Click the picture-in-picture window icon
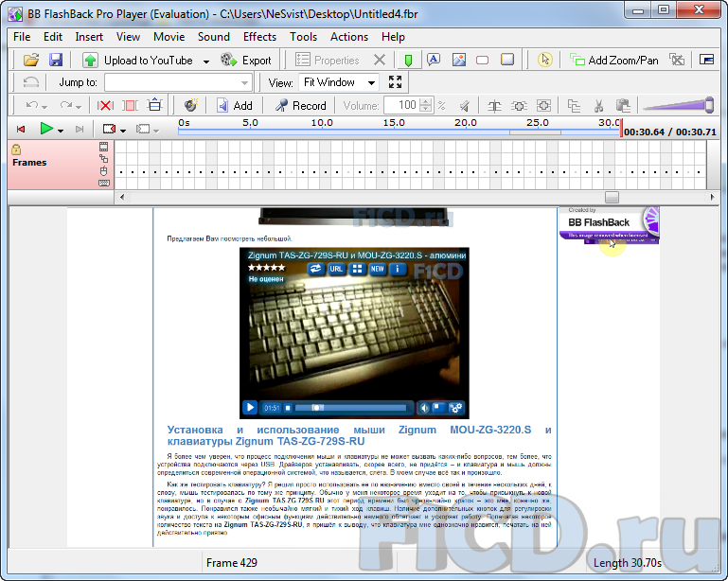 706,60
